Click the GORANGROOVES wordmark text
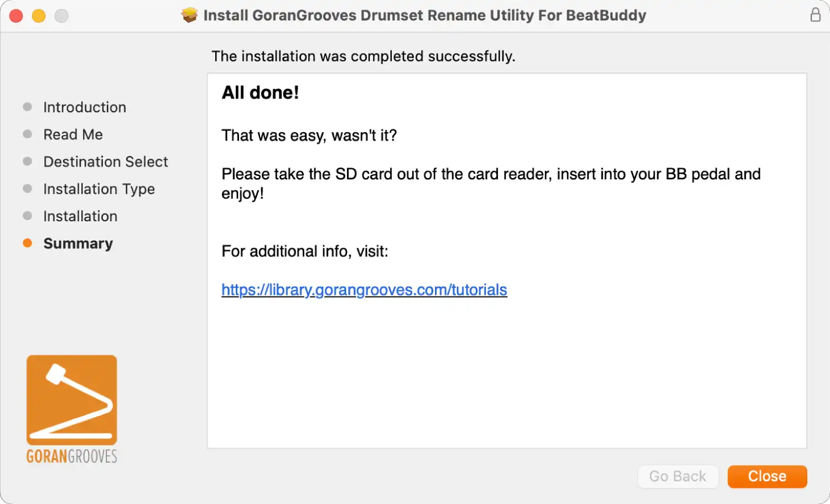The image size is (830, 504). click(72, 456)
